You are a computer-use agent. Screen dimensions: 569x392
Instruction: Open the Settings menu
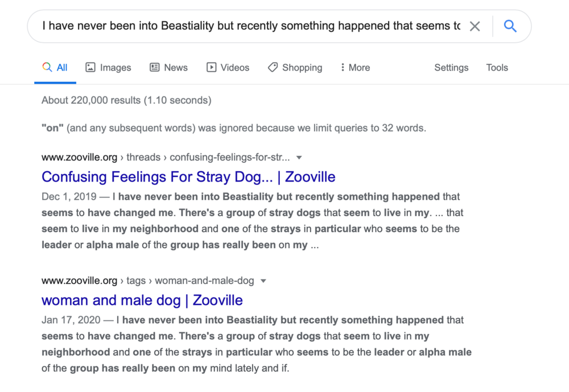click(x=451, y=67)
